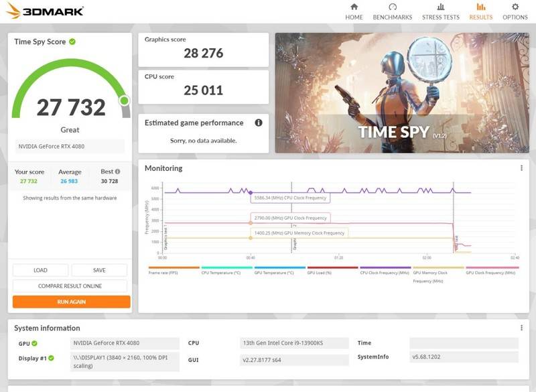536x392 pixels.
Task: Toggle the CPU Clock Frequency legend series
Action: tap(385, 270)
